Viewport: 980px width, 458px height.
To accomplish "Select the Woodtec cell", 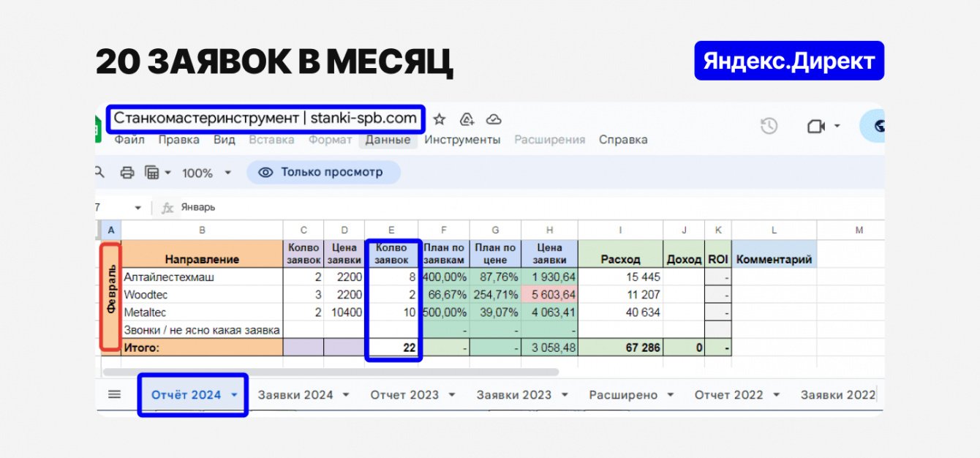I will click(x=202, y=295).
